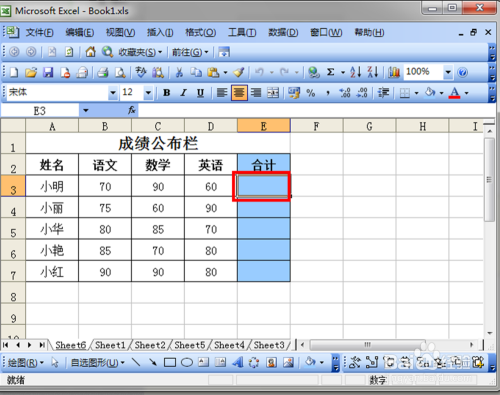500x395 pixels.
Task: Open the font name dropdown 宋体
Action: [113, 93]
